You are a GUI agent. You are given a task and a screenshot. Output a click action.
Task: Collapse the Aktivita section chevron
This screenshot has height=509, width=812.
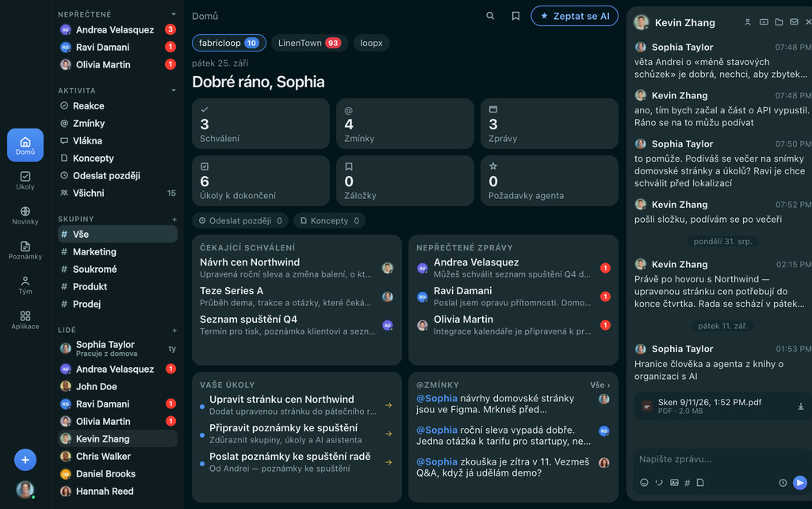click(174, 90)
